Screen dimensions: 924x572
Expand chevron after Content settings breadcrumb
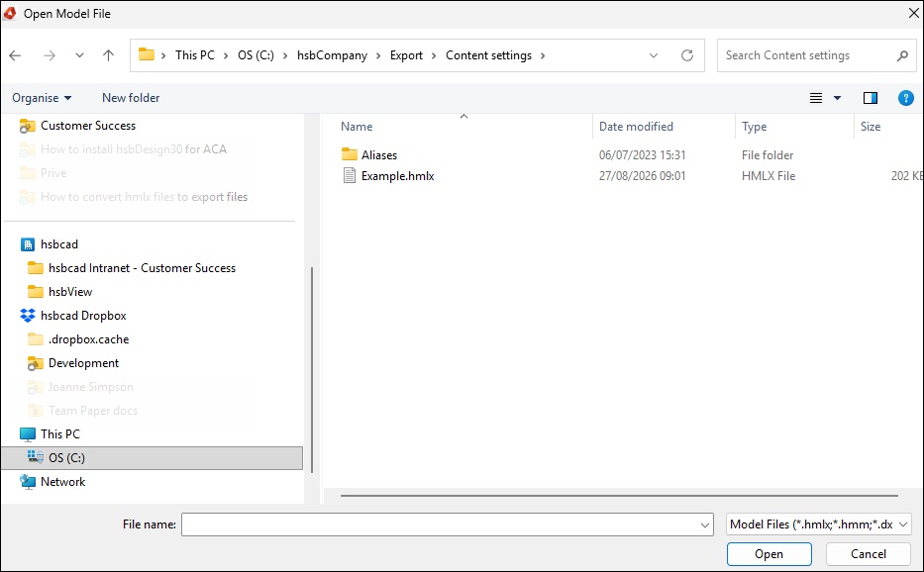pos(543,55)
